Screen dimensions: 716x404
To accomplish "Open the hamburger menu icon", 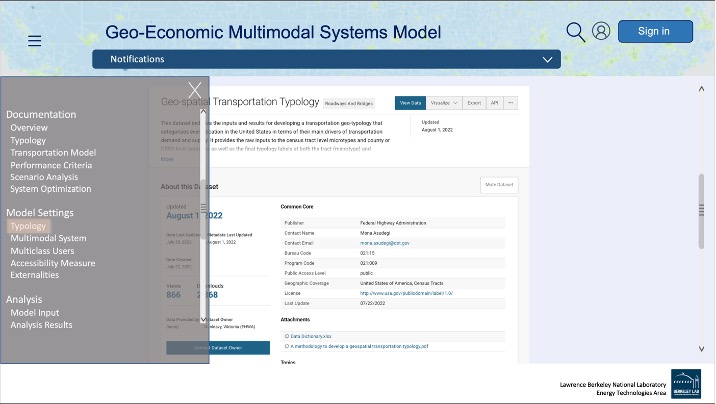I will point(34,41).
